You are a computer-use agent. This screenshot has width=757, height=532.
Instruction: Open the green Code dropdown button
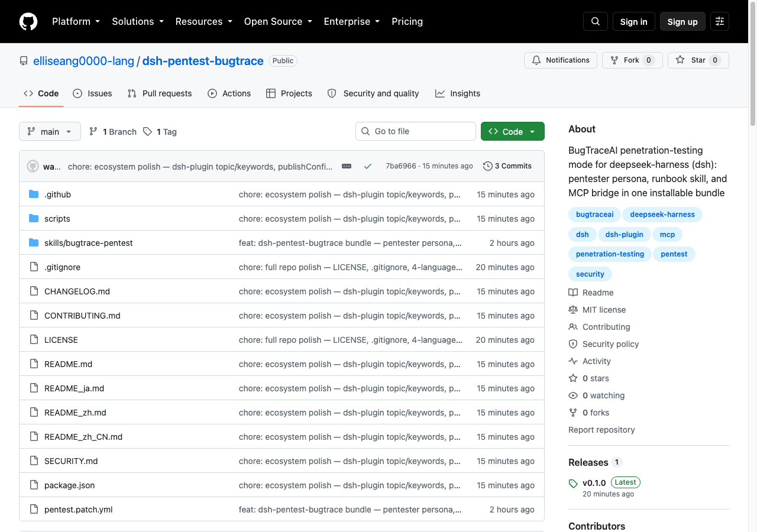pos(513,131)
